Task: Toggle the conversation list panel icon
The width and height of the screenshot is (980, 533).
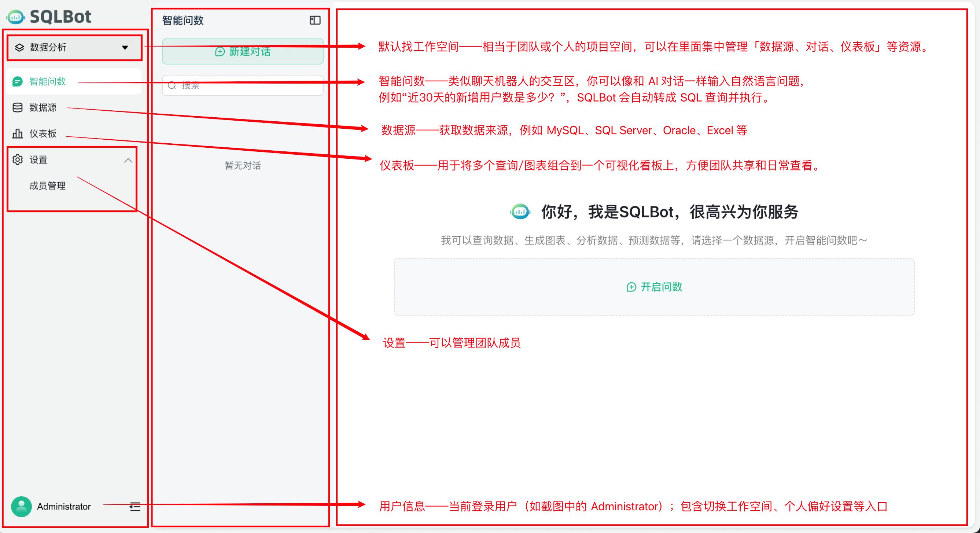Action: 315,20
